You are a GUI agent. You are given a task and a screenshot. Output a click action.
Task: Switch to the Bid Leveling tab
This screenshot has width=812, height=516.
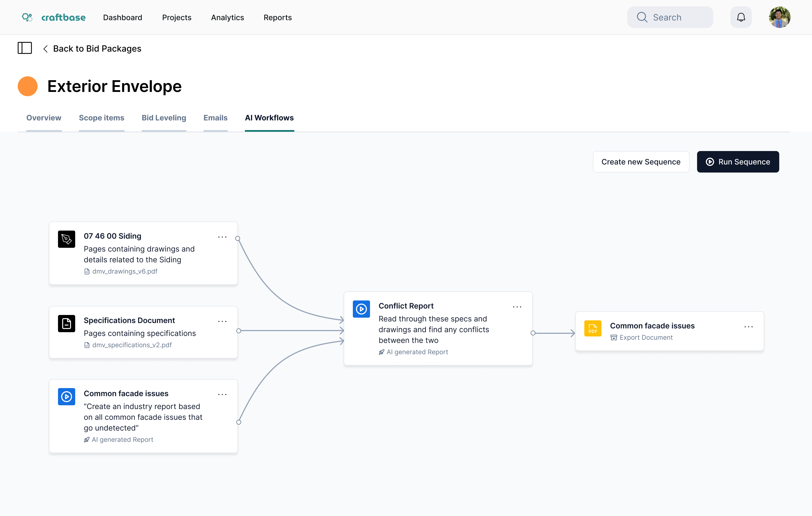164,118
